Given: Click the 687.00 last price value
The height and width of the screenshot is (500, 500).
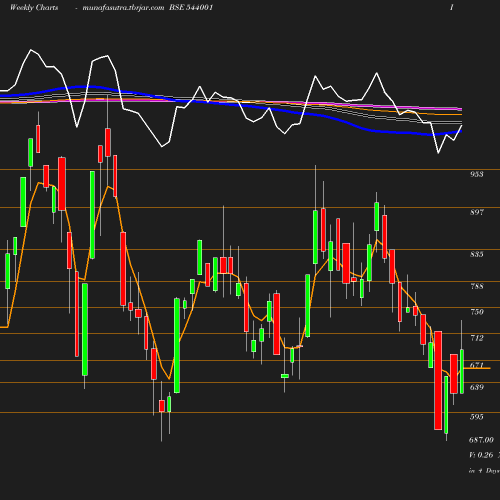Looking at the screenshot, I should click(481, 440).
